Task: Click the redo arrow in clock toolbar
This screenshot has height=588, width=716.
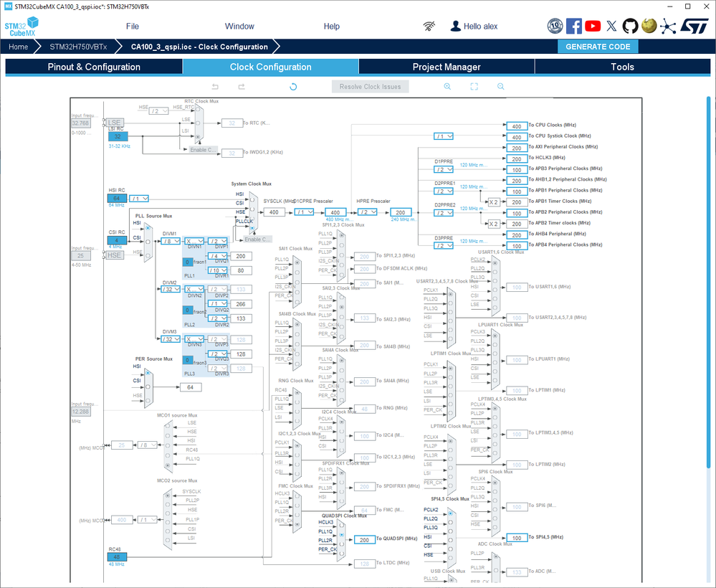Action: tap(242, 86)
